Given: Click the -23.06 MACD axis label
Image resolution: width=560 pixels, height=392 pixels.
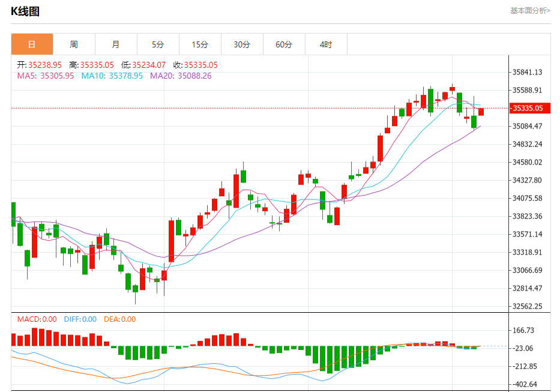Looking at the screenshot, I should coord(523,348).
